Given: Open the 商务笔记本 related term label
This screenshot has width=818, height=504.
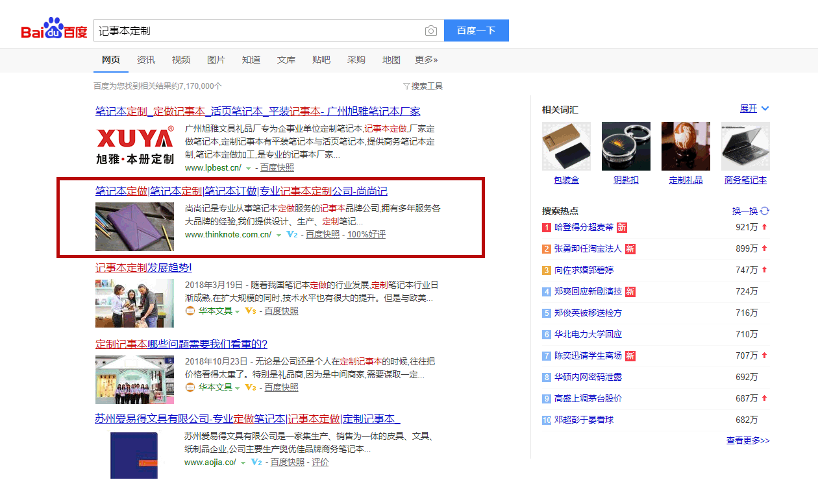Looking at the screenshot, I should pyautogui.click(x=745, y=180).
